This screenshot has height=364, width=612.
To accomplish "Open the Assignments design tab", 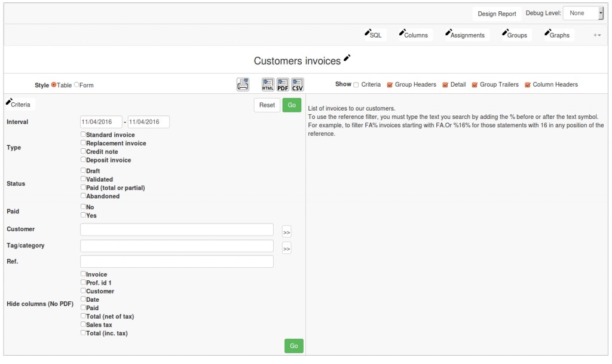I will [464, 35].
